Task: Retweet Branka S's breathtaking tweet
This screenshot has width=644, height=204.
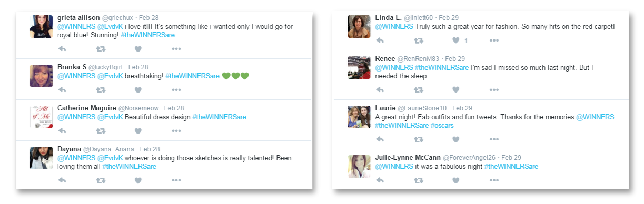Action: [x=101, y=90]
